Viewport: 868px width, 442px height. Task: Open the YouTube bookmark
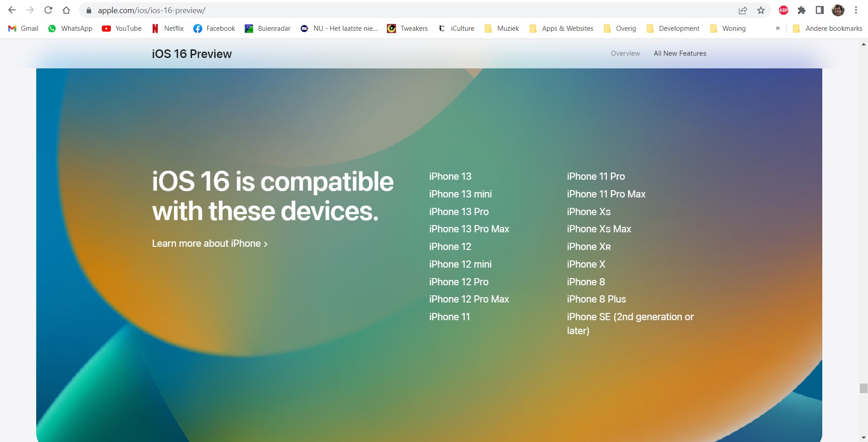(x=122, y=29)
